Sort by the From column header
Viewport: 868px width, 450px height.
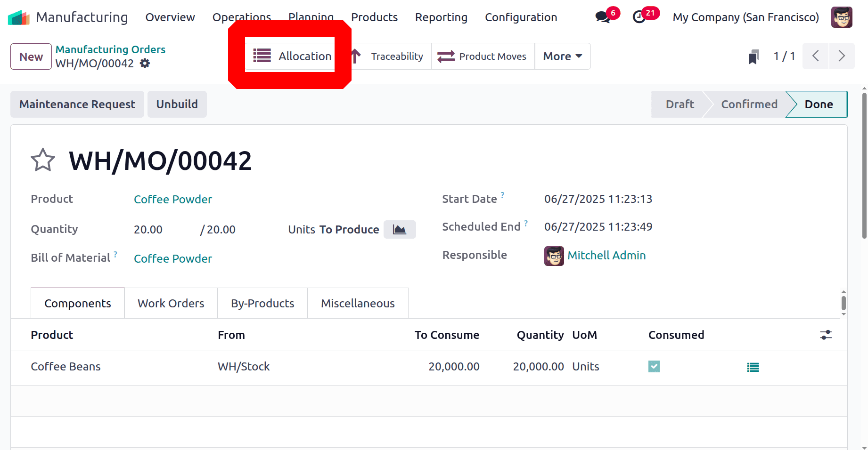click(x=231, y=335)
